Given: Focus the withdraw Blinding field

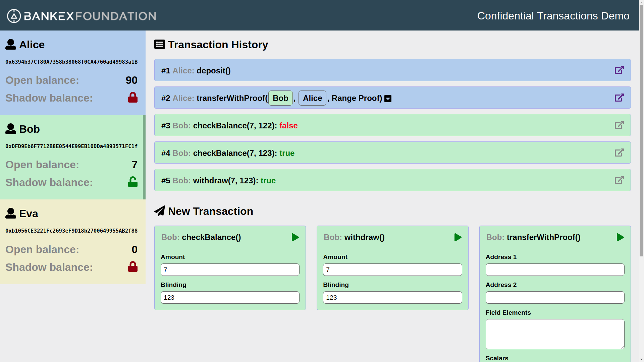Looking at the screenshot, I should [392, 297].
